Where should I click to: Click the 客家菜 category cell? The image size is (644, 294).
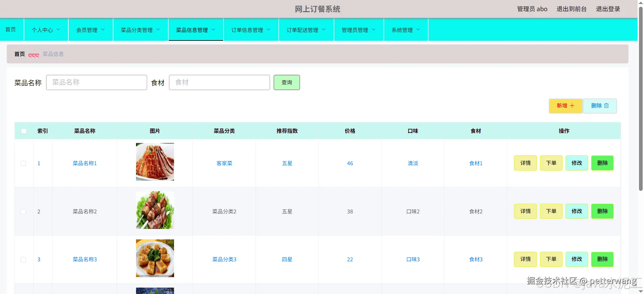pyautogui.click(x=224, y=163)
